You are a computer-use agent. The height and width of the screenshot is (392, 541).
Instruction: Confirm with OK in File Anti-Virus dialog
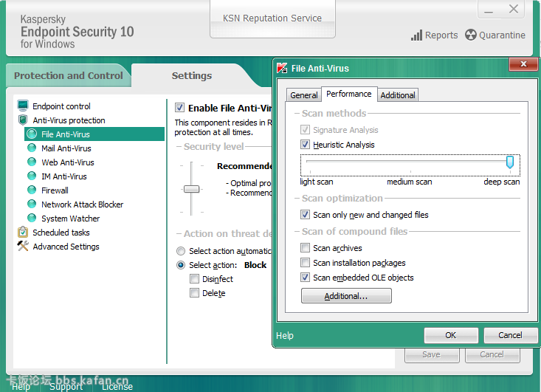click(x=451, y=335)
